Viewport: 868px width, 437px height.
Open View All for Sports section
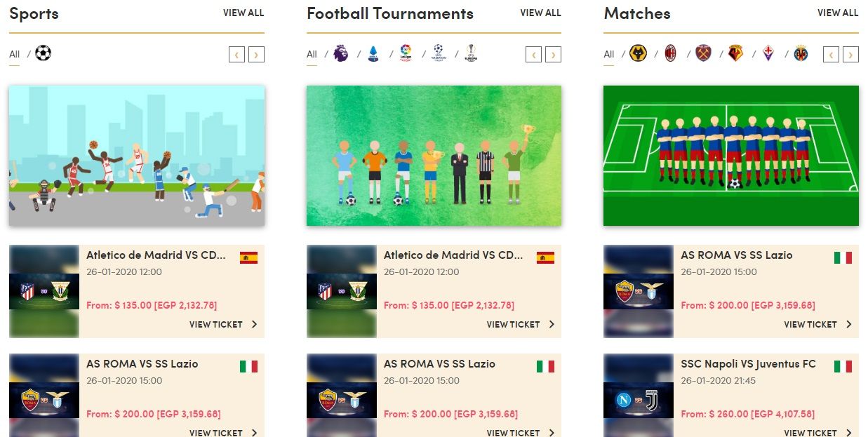243,13
